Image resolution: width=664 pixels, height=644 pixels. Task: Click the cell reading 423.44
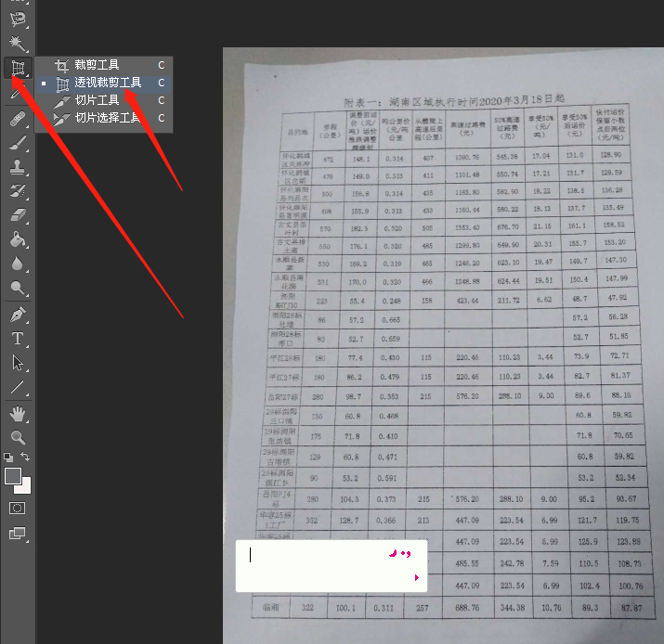point(467,301)
